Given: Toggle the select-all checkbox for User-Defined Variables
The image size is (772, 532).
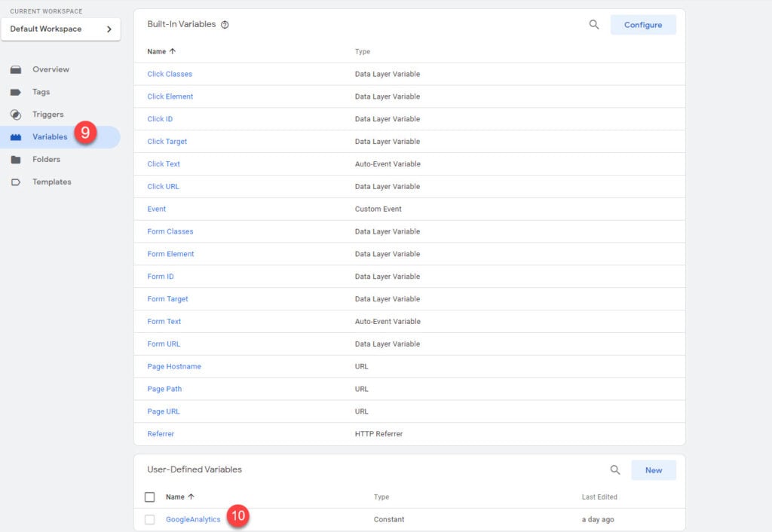Looking at the screenshot, I should [x=149, y=497].
